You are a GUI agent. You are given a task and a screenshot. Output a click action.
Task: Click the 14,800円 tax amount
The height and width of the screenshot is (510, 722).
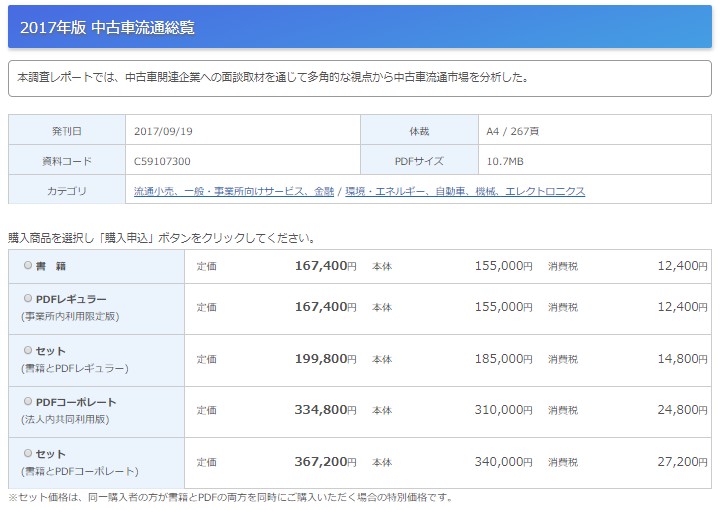[x=682, y=359]
